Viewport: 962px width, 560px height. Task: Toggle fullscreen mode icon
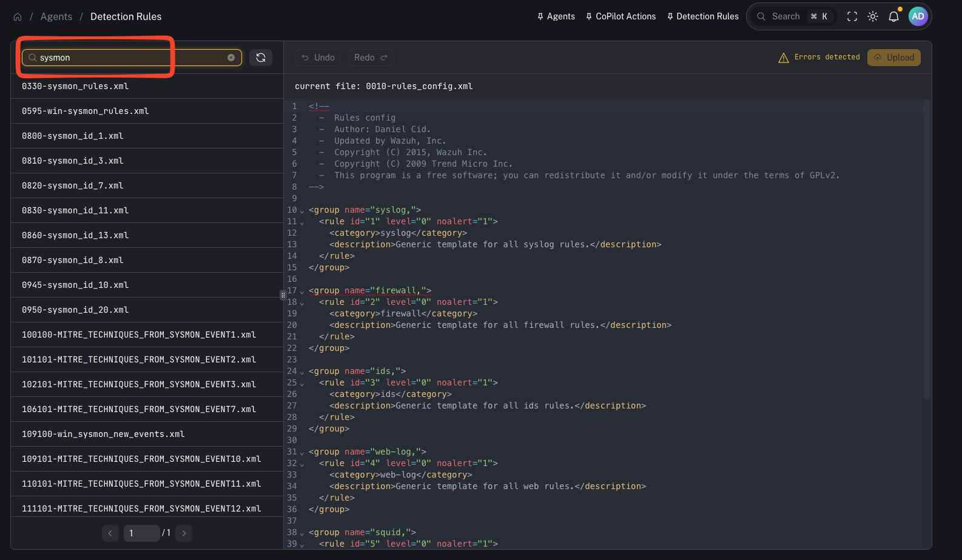[852, 16]
